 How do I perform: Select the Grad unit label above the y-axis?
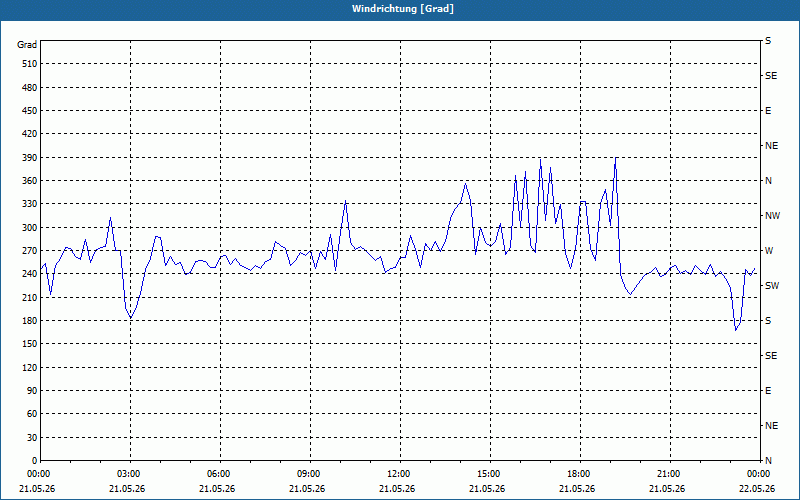point(27,45)
